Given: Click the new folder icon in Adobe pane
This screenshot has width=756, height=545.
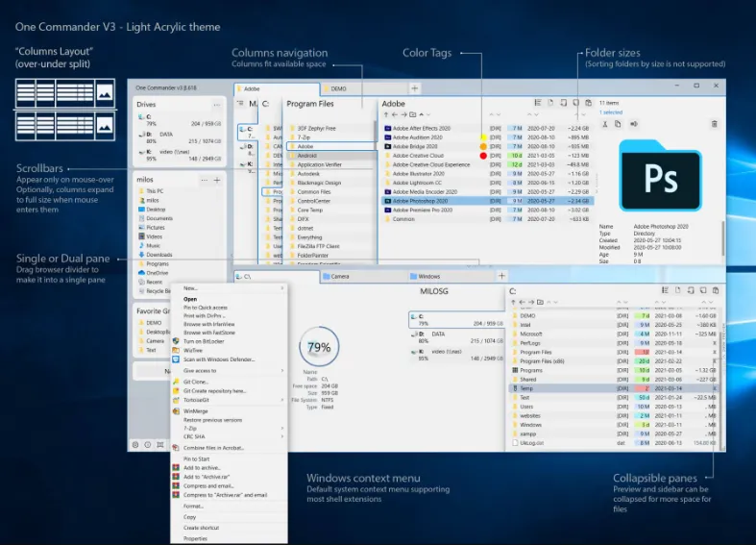Looking at the screenshot, I should (413, 114).
